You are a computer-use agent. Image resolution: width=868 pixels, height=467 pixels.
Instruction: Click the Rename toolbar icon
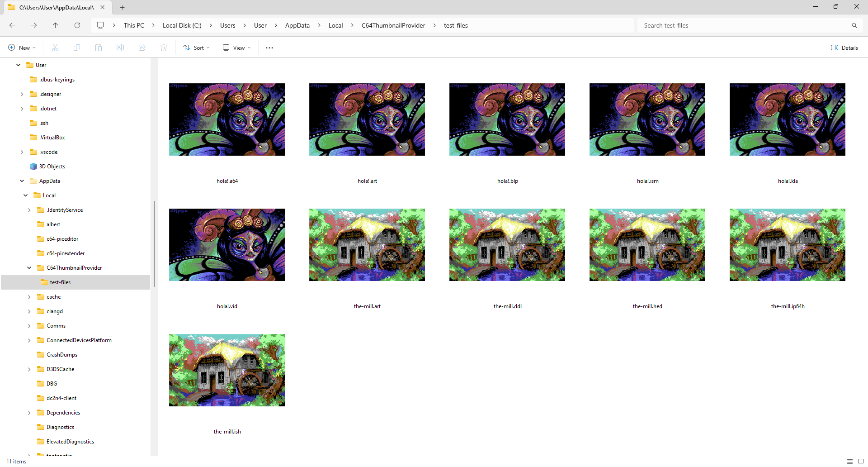(120, 48)
